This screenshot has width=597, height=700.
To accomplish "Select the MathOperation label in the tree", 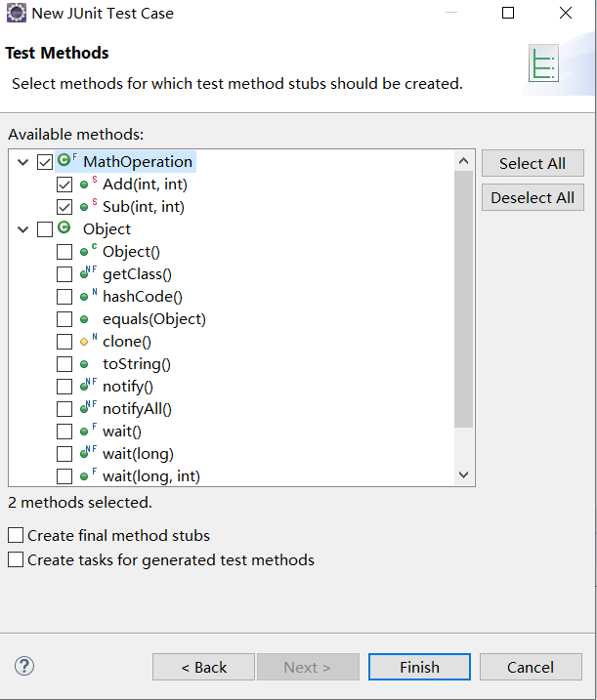I will 138,162.
